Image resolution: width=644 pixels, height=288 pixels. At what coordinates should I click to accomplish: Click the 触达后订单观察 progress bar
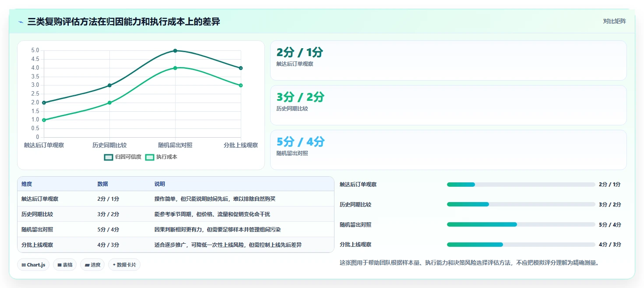tap(521, 185)
